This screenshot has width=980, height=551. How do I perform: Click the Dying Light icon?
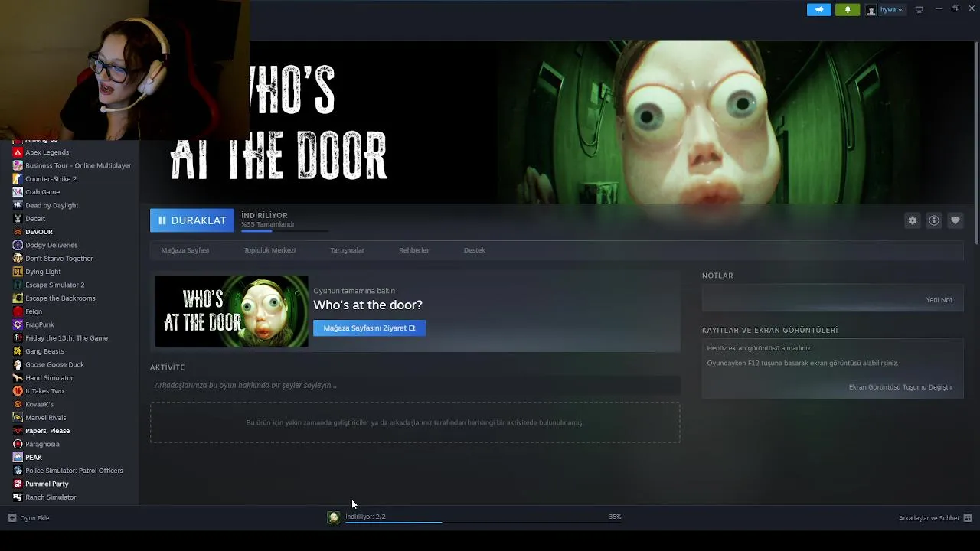click(x=18, y=272)
